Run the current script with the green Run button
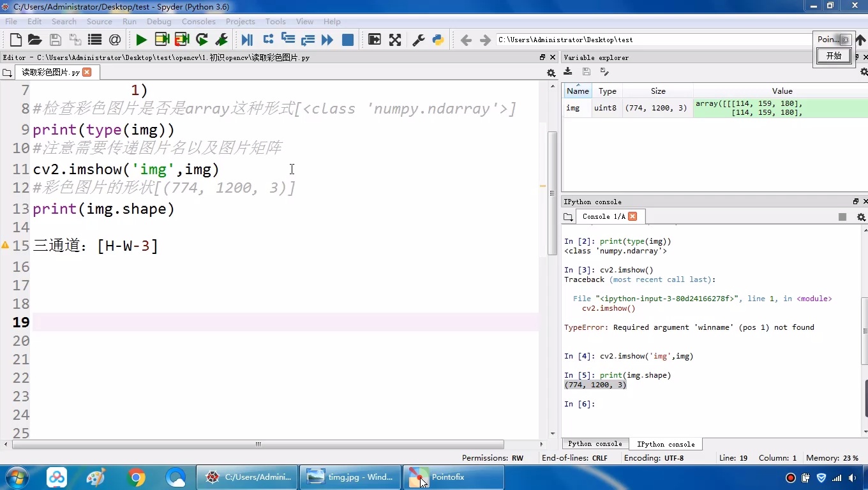 (x=140, y=40)
